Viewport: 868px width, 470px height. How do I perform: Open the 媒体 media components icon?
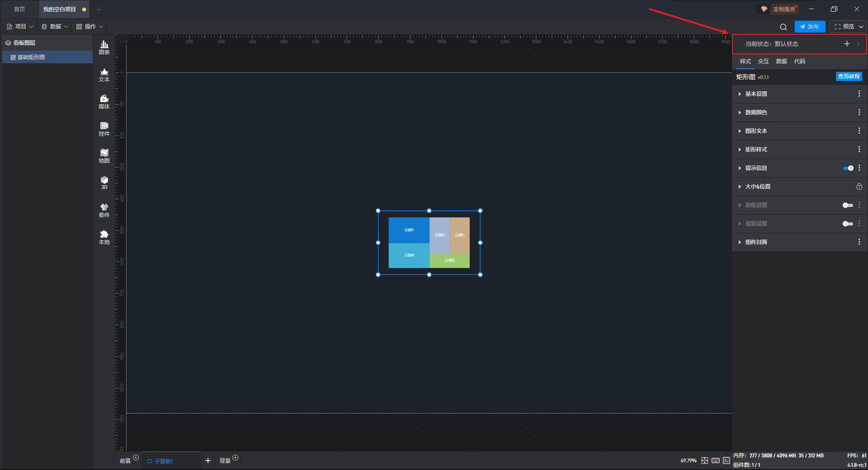[x=104, y=102]
